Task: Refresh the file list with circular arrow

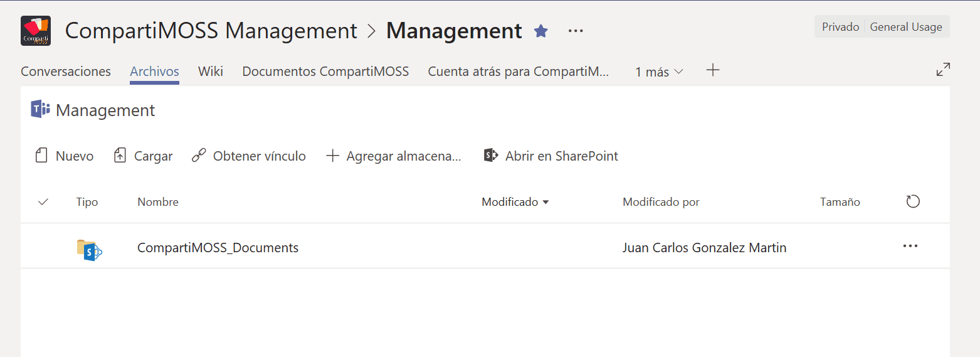Action: click(x=913, y=201)
